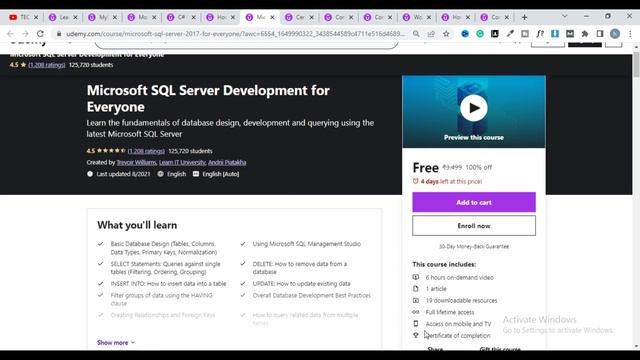Click the trophy icon beside Certificate of completion
The image size is (640, 360).
click(x=416, y=335)
